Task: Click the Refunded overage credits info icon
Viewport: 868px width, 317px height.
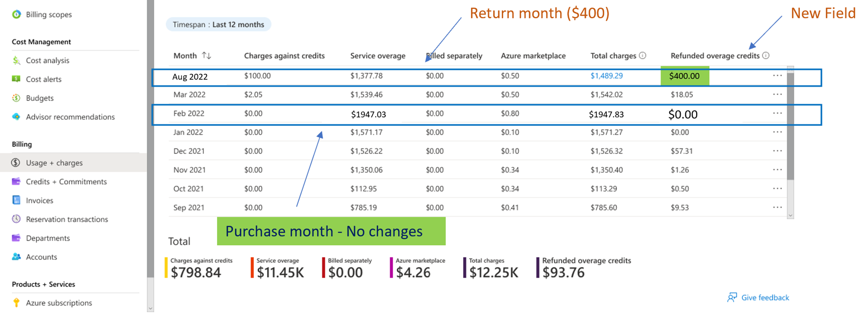Action: [766, 56]
